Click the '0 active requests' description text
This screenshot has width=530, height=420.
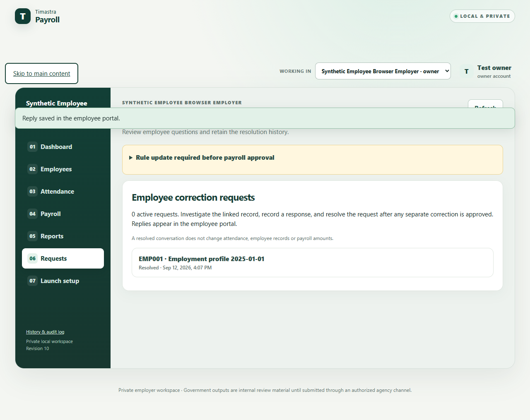click(x=313, y=219)
